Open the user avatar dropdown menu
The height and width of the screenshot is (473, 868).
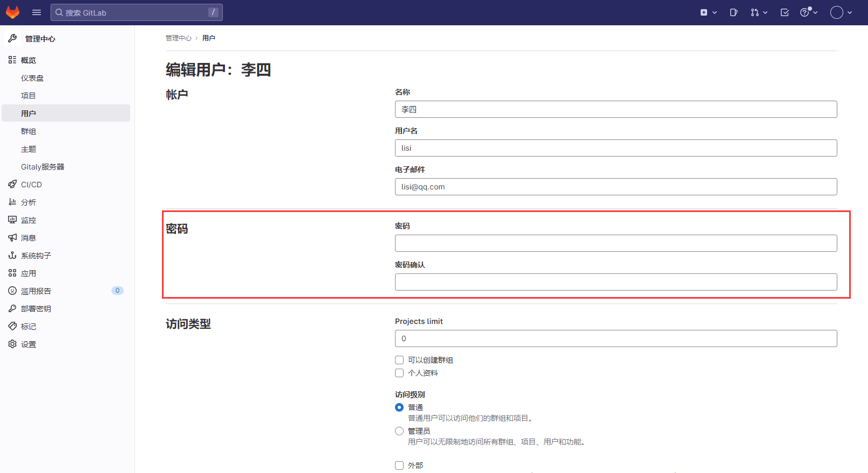coord(841,12)
